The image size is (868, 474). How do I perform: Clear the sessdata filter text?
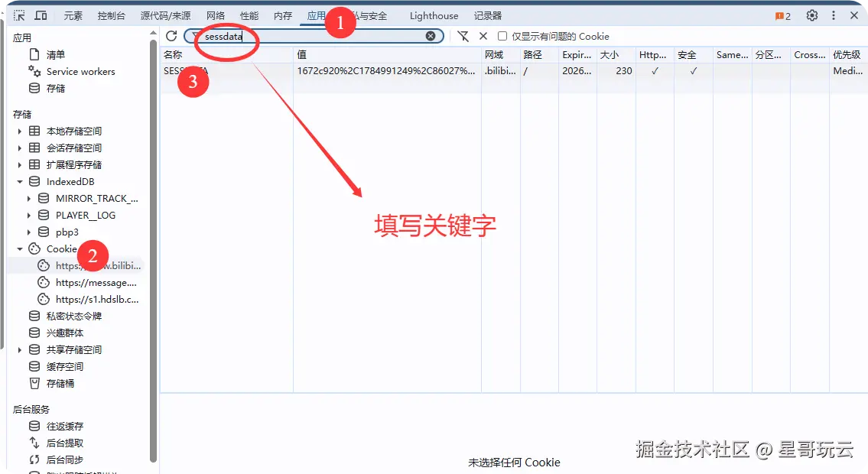[x=430, y=36]
